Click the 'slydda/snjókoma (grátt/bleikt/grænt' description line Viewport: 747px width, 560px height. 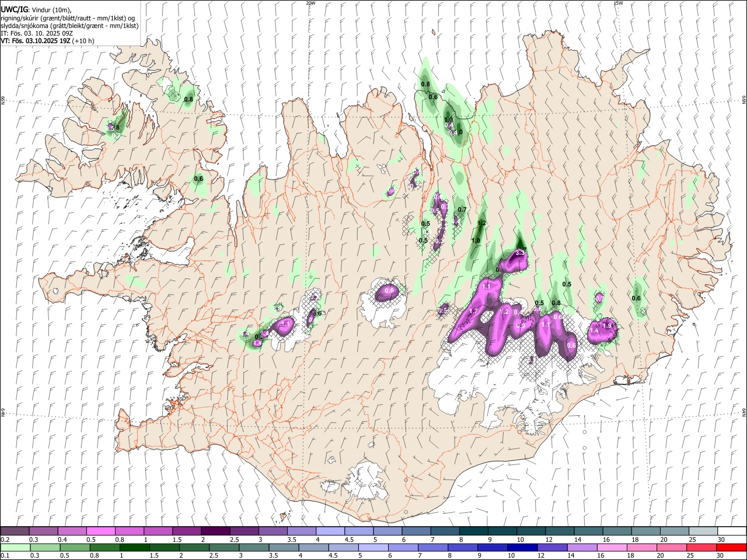pyautogui.click(x=70, y=26)
